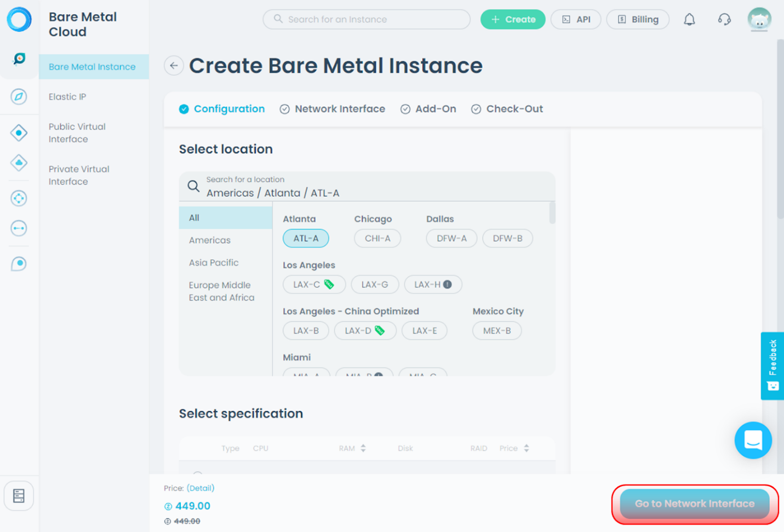
Task: Click the compass explore icon in sidebar
Action: [19, 96]
